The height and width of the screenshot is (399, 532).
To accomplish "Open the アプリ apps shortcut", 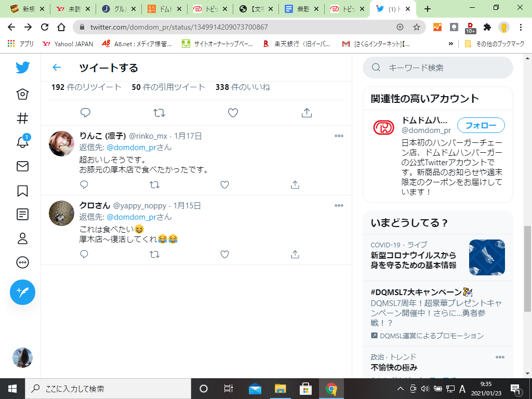I will point(20,44).
